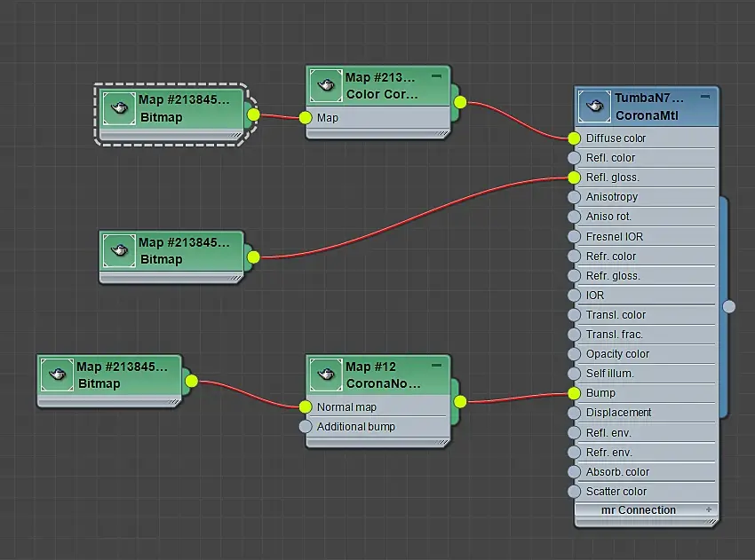Click the Refl. env. input socket

(574, 433)
